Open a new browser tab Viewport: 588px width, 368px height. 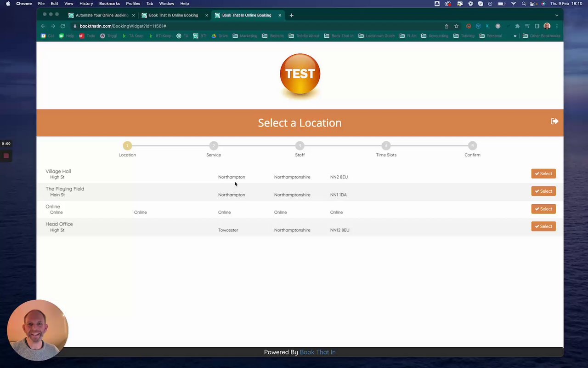pos(291,15)
